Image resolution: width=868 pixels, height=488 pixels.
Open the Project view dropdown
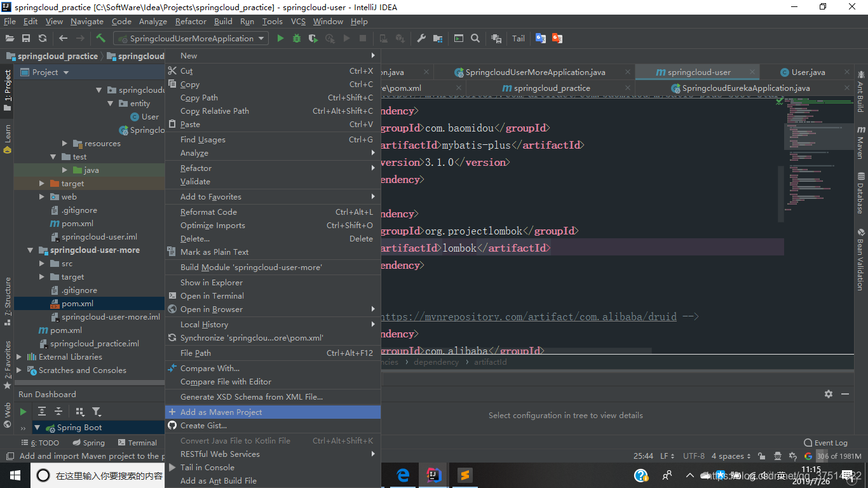tap(65, 72)
